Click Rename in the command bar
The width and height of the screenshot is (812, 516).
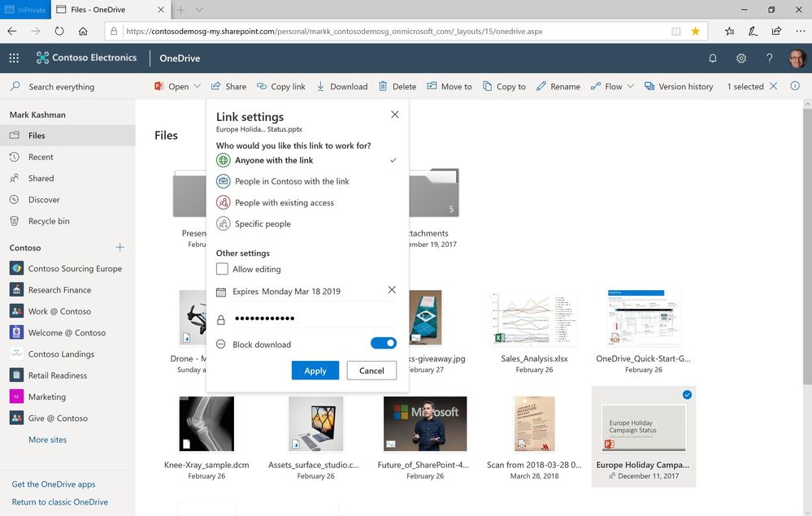coord(558,86)
